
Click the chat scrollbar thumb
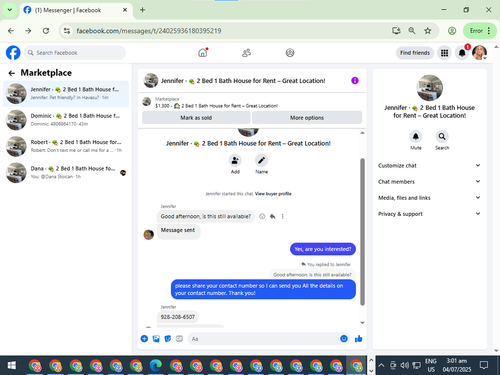(x=362, y=232)
